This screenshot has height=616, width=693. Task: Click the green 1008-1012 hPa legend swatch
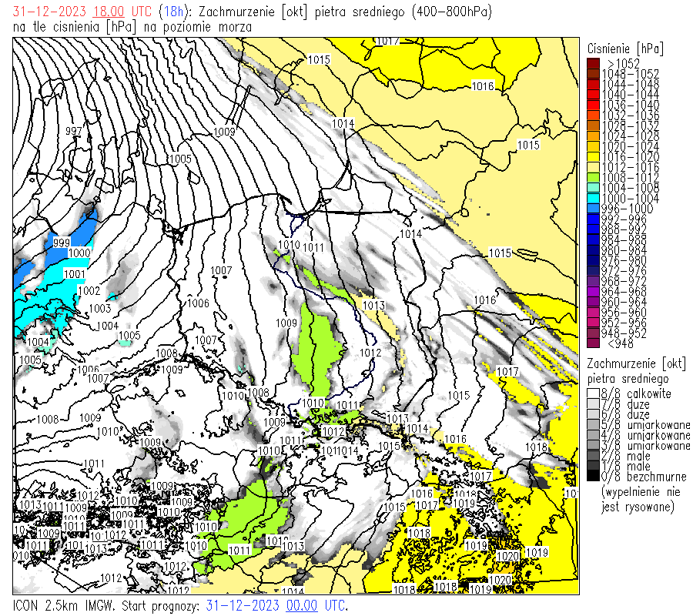pyautogui.click(x=593, y=178)
